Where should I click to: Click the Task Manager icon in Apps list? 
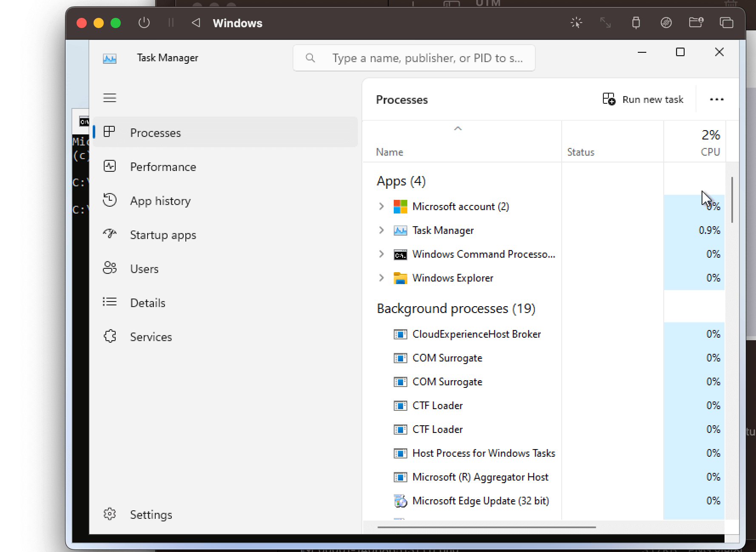pos(401,230)
